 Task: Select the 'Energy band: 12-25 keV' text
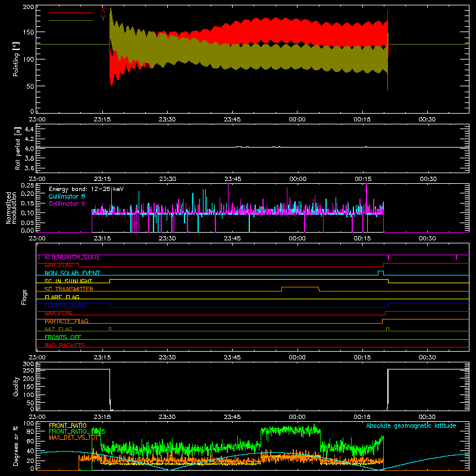pos(86,189)
